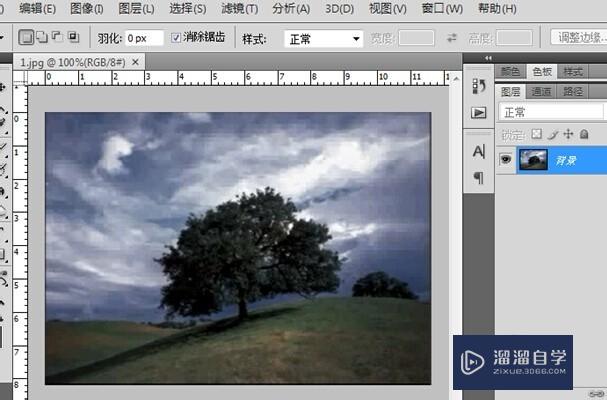Collapse the panel dock with double-arrow icon
Image resolution: width=607 pixels, height=400 pixels.
(488, 58)
